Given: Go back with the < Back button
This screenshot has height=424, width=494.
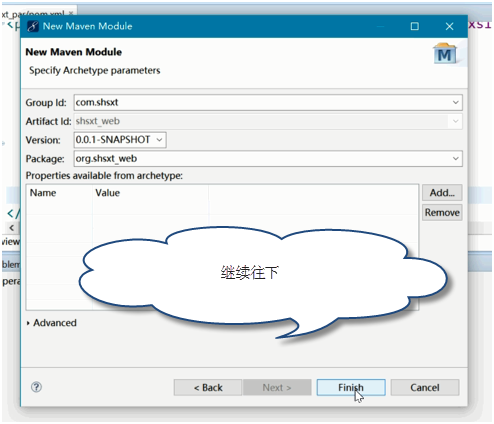Looking at the screenshot, I should click(x=208, y=387).
